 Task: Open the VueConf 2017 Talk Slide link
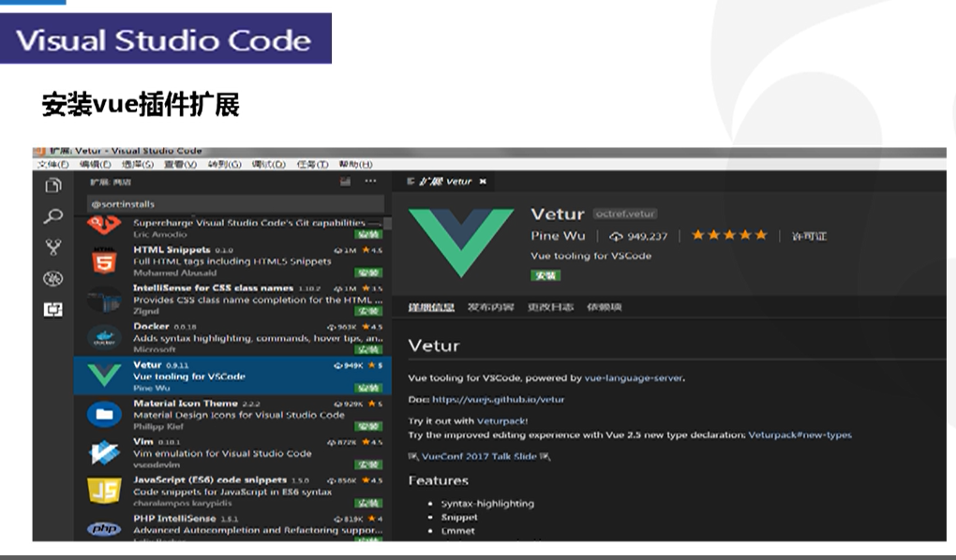tap(479, 456)
